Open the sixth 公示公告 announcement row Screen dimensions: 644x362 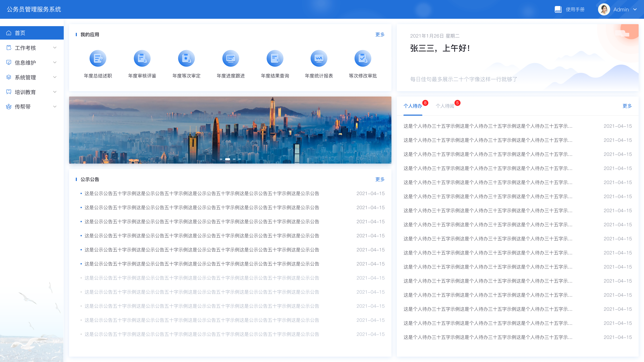[x=232, y=264]
